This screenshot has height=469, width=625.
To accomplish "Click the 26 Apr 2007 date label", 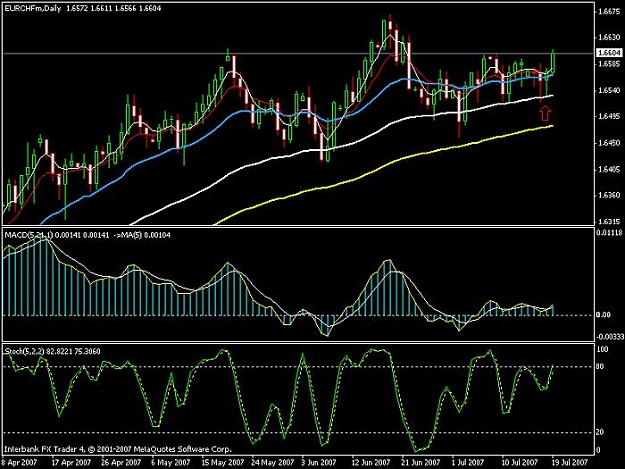I will tap(121, 463).
